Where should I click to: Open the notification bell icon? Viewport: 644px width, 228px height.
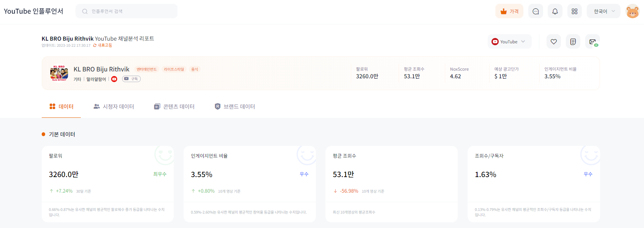pos(555,11)
